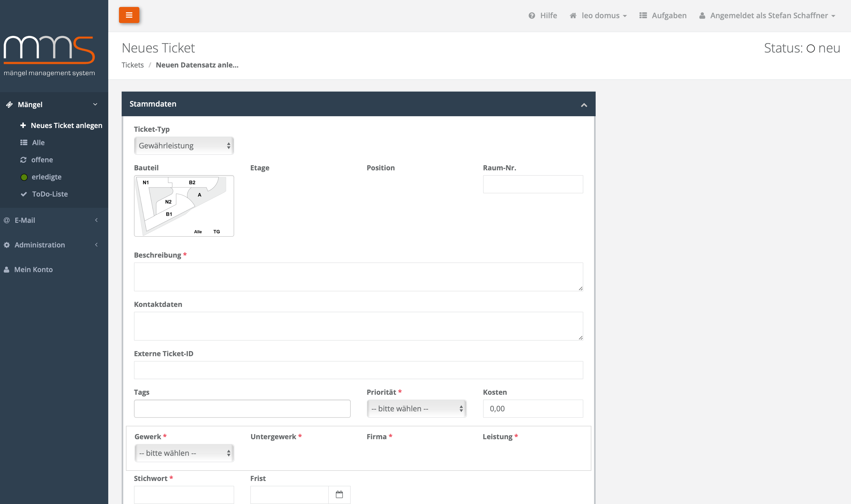
Task: Click the Beschreibung text area
Action: 359,277
